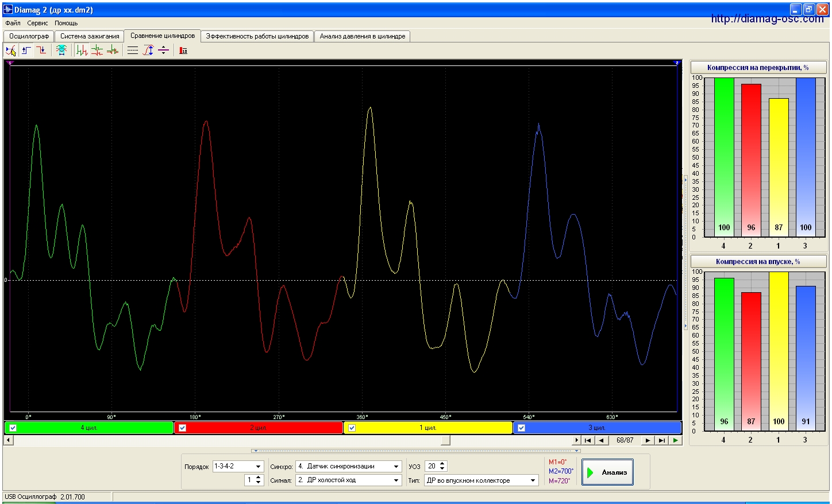832x504 pixels.
Task: Click the blue 91 bar in intake chart
Action: tap(806, 358)
